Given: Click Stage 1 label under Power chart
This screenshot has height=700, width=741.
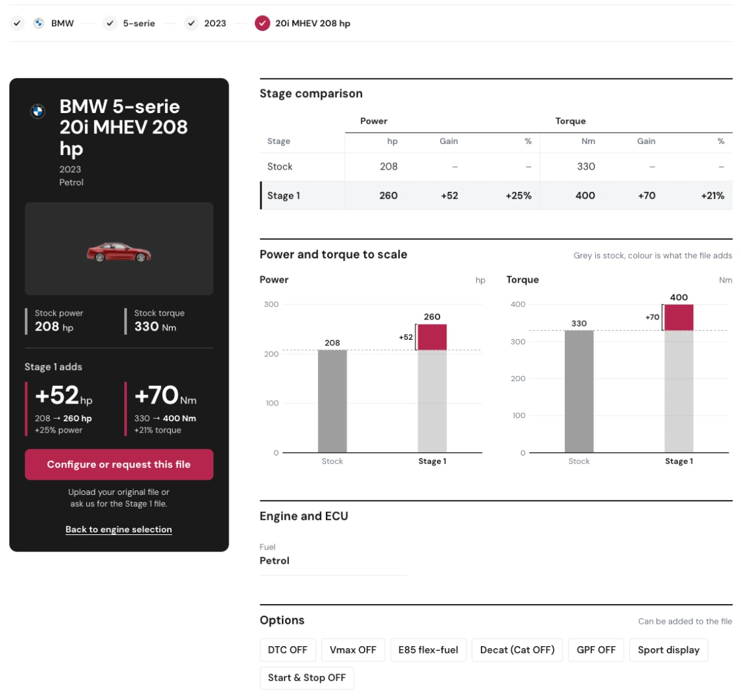Looking at the screenshot, I should pos(432,461).
